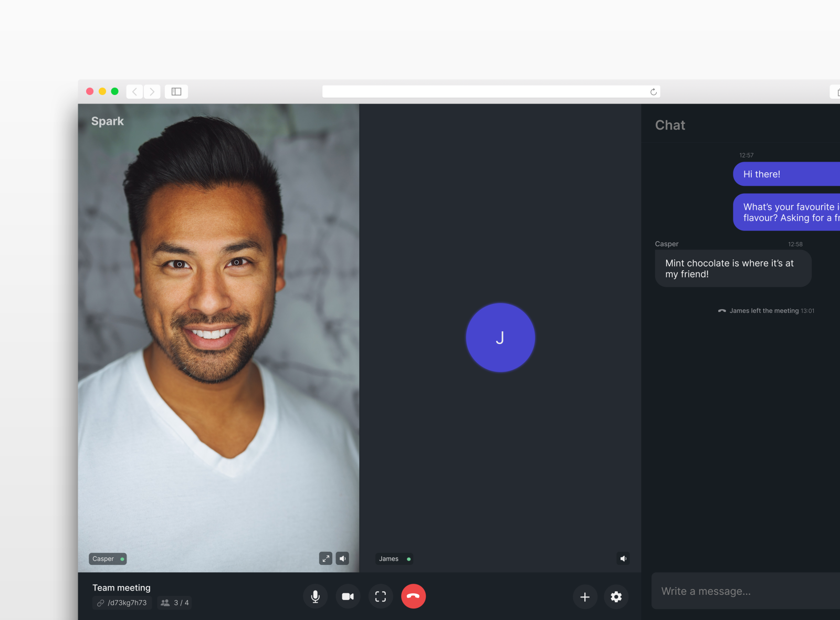Navigate back with the browser arrow
The image size is (840, 620).
point(134,91)
